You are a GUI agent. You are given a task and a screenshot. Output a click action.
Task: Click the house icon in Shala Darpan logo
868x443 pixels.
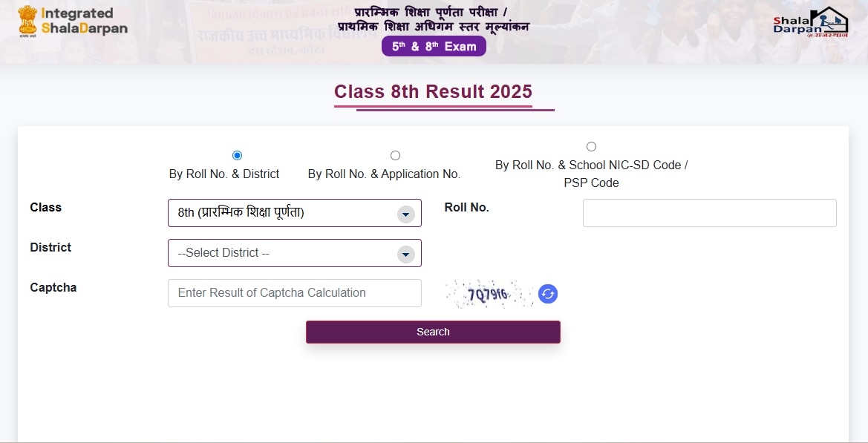[830, 19]
